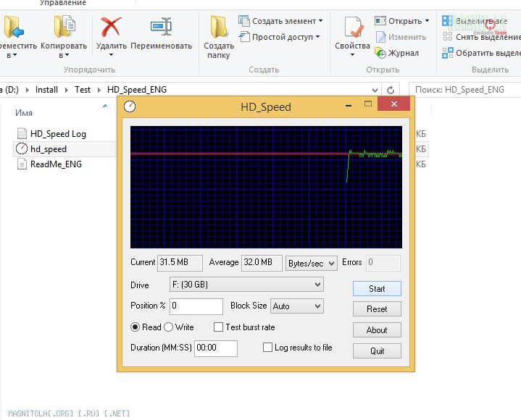Image resolution: width=521 pixels, height=420 pixels.
Task: Select the ReadMe_ENG document icon
Action: pos(22,164)
